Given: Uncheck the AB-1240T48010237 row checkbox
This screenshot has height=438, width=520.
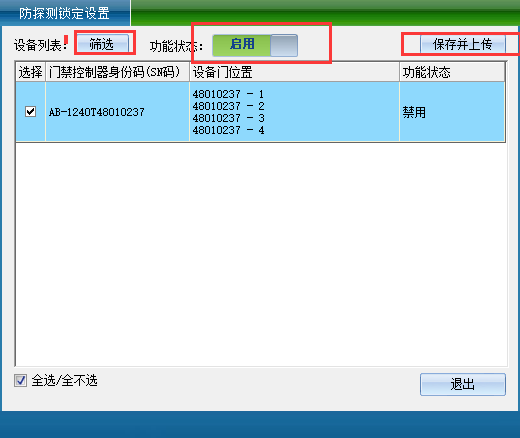Looking at the screenshot, I should click(x=31, y=111).
